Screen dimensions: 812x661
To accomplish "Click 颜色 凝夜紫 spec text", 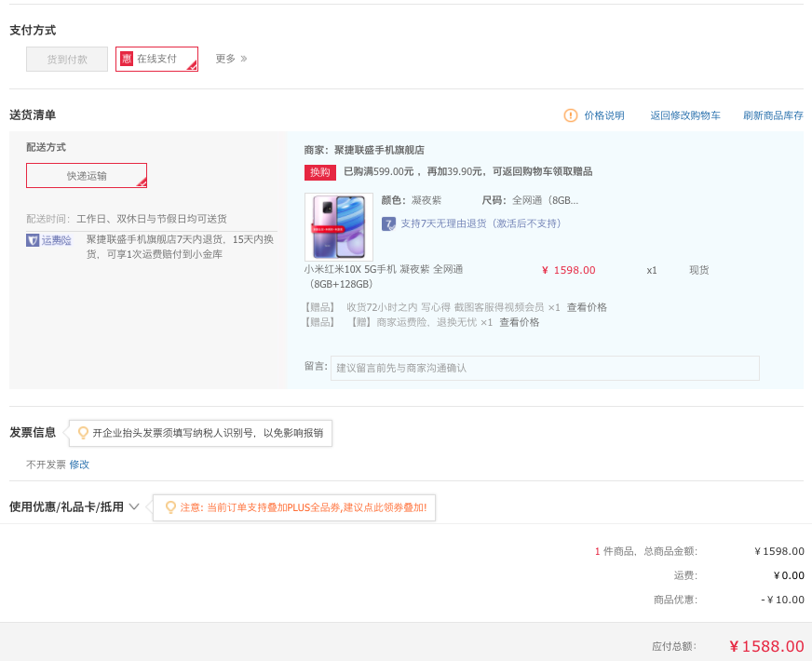I will 412,200.
